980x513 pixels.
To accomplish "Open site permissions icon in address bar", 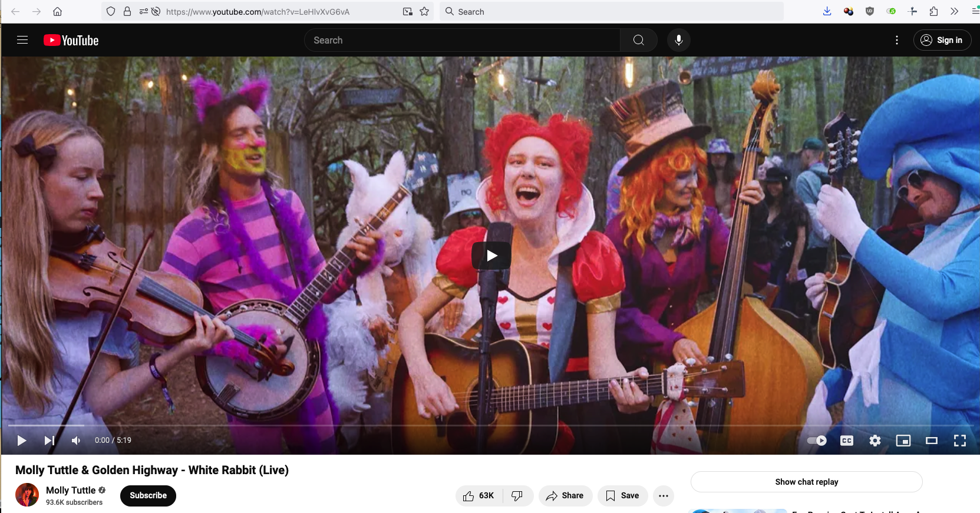I will click(x=143, y=11).
